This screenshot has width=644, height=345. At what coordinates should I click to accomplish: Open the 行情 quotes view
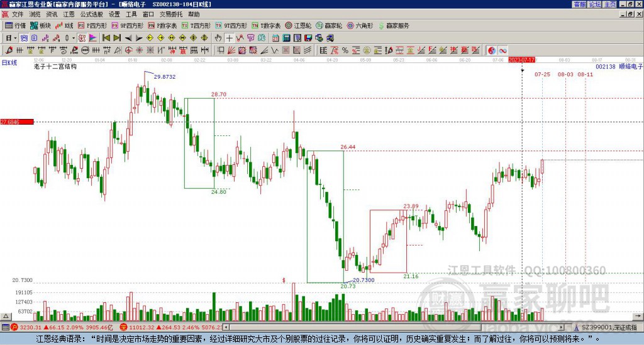[15, 25]
